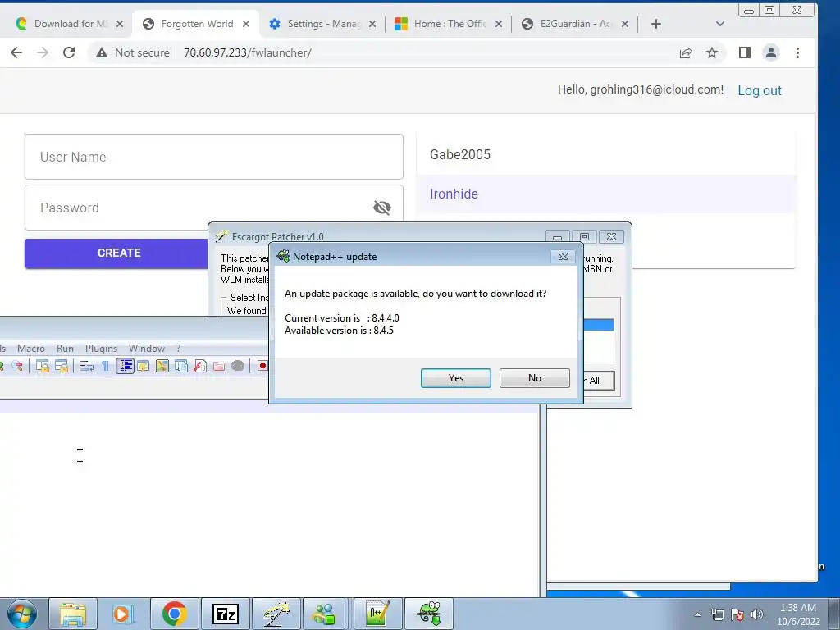Focus the Password input field

point(214,208)
